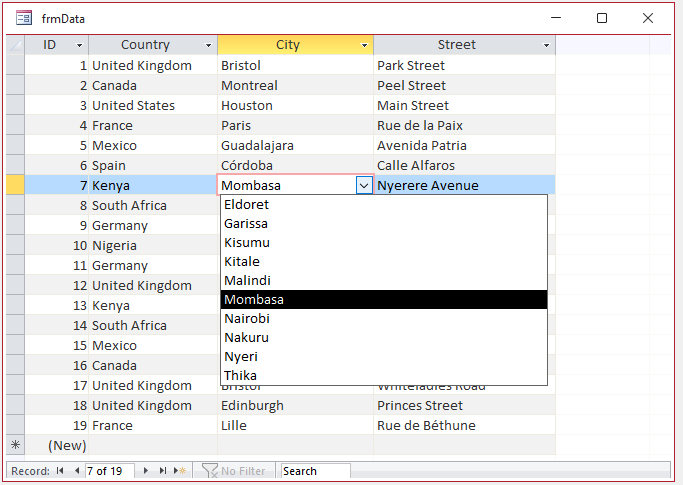Click the Edinburgh city cell
The image size is (683, 485).
coord(295,405)
